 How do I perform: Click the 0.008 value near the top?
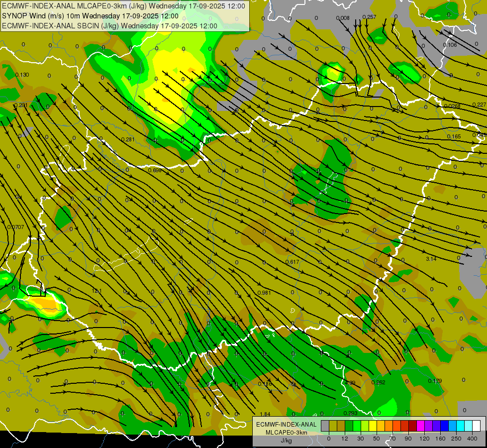(x=343, y=18)
